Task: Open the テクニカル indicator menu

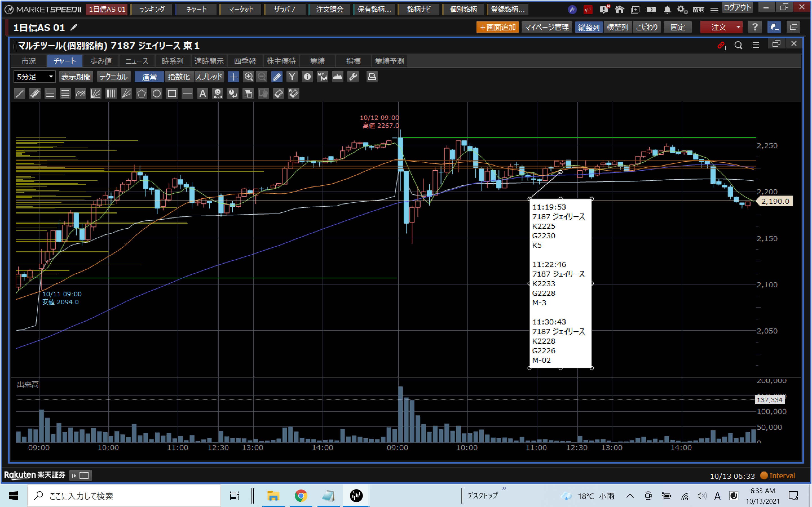Action: coord(113,77)
